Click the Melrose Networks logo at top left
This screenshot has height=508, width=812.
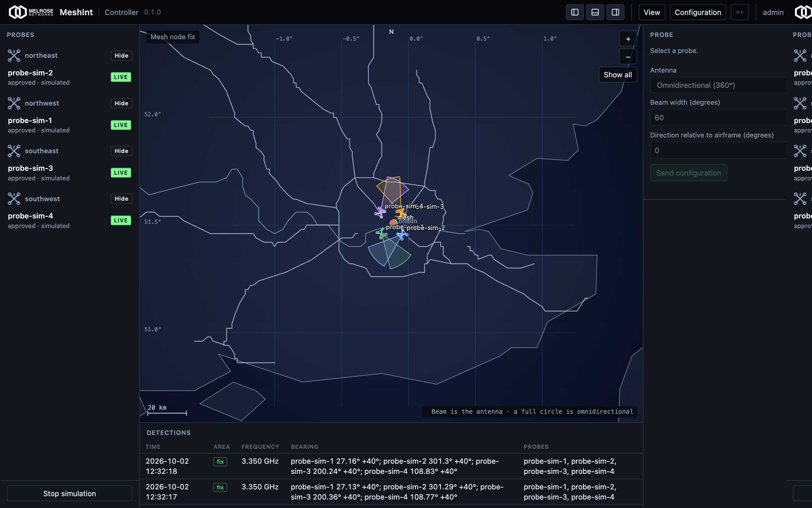point(31,12)
